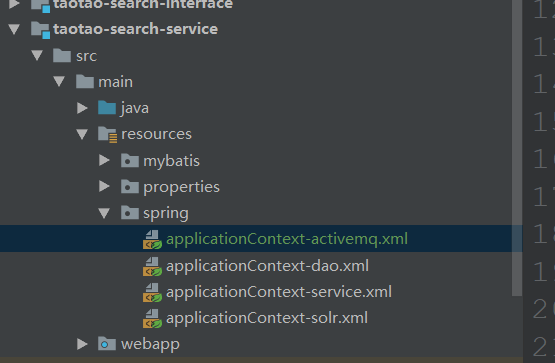Click the Spring config icon of applicationContext-solr.xml
Screen dimensions: 555x363
(x=152, y=318)
